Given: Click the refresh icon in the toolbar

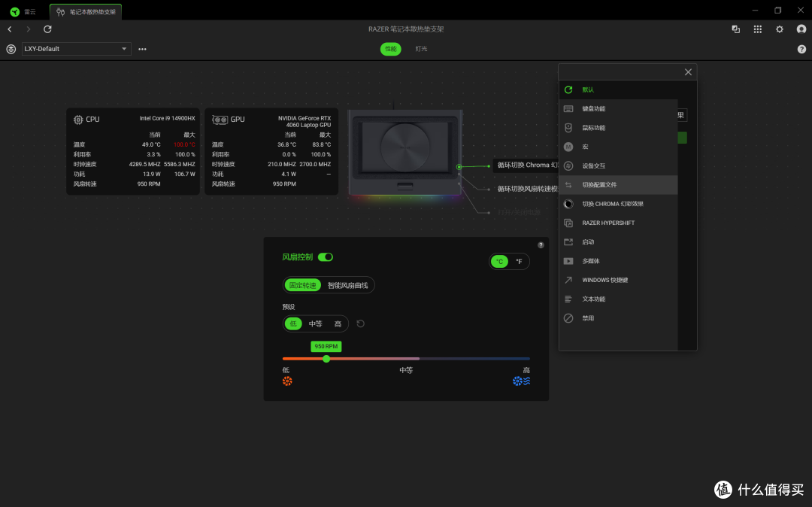Looking at the screenshot, I should tap(47, 29).
